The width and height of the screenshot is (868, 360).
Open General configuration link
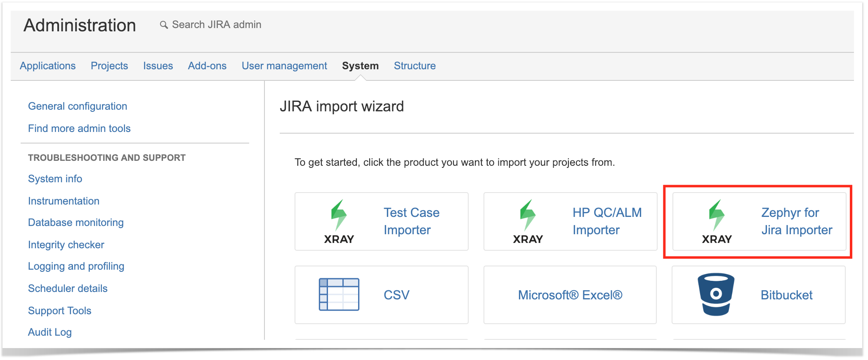click(x=78, y=106)
